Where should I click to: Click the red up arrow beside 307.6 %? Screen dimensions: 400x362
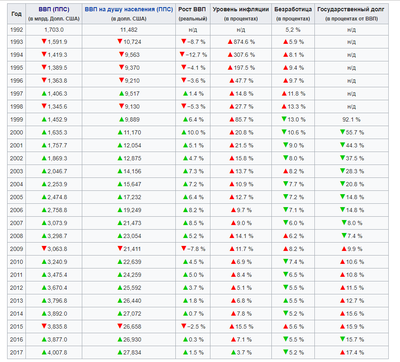(230, 55)
